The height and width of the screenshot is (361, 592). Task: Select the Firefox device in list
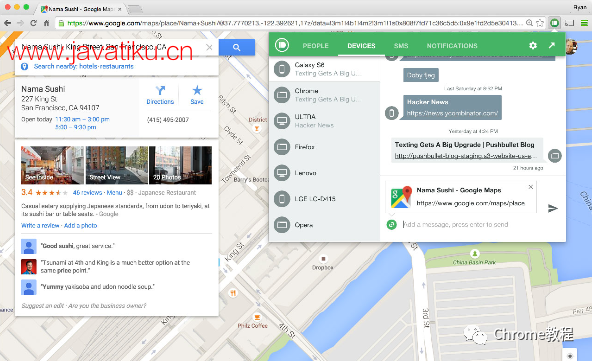(x=325, y=147)
